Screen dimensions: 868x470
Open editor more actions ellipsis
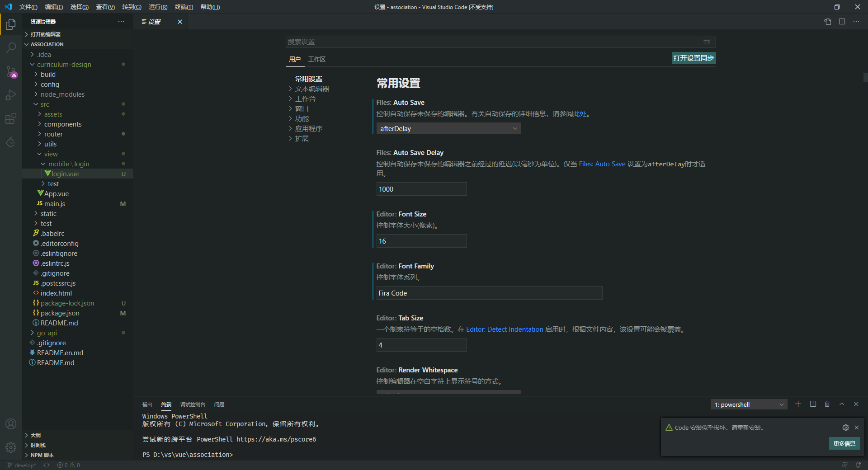click(x=856, y=22)
